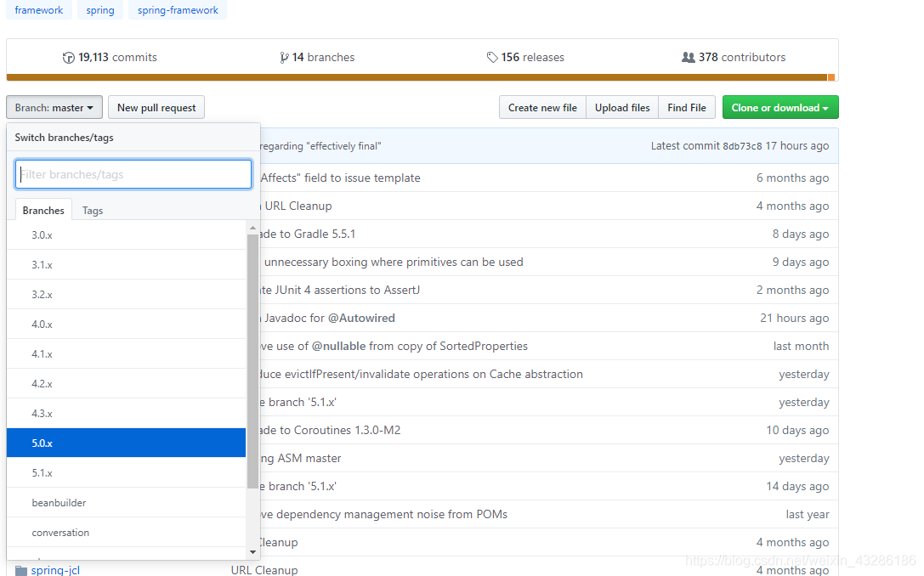Select branch 4.2.x from the list

(126, 383)
